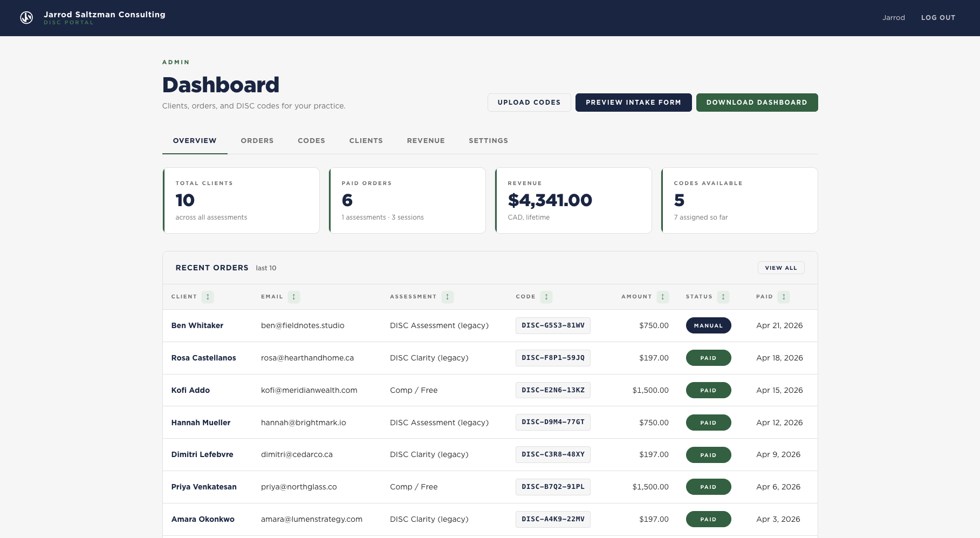Select code chip DISC-A4K9-22MV
The image size is (980, 538).
553,519
